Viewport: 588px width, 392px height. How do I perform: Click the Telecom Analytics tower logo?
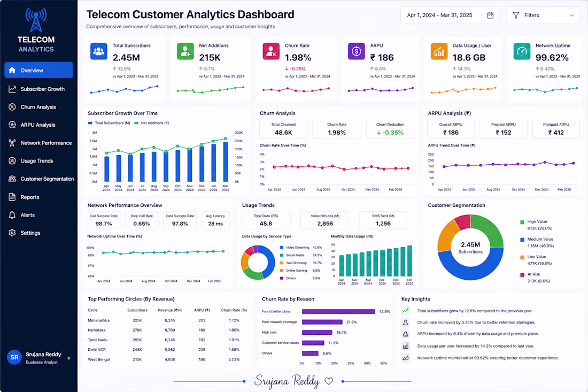(36, 20)
